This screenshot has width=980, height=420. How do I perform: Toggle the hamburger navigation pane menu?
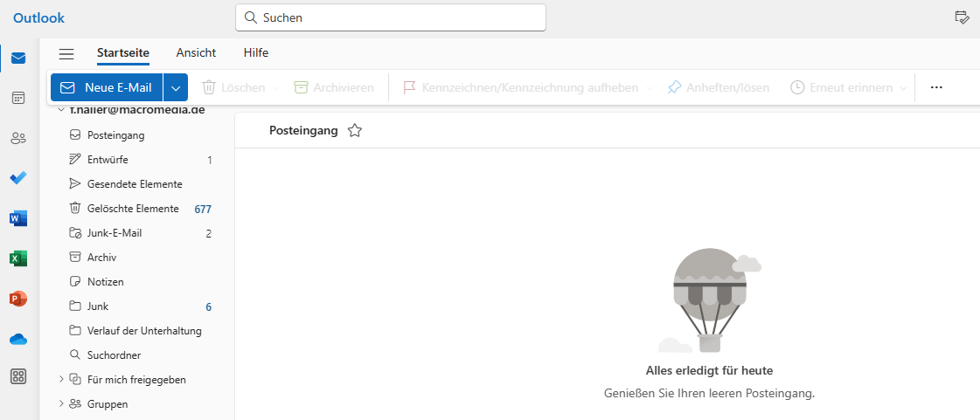click(66, 53)
